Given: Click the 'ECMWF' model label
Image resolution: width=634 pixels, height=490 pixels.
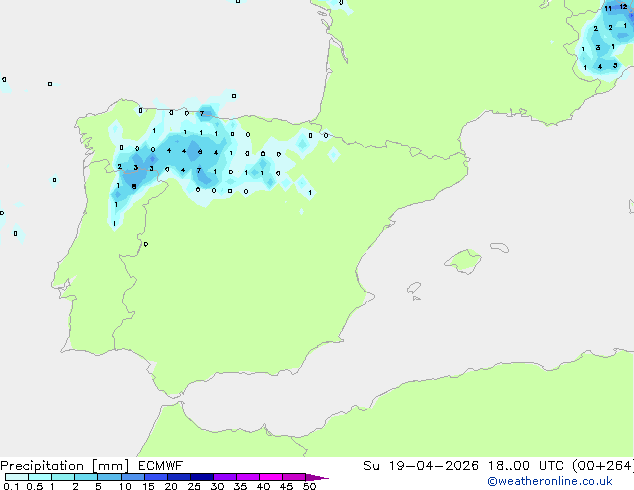Looking at the screenshot, I should [161, 466].
